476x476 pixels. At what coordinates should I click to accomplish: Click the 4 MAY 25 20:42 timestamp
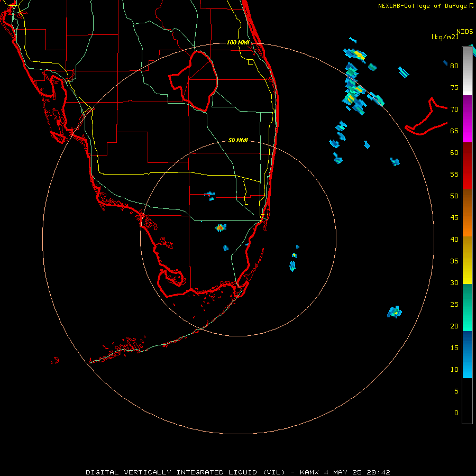pyautogui.click(x=357, y=472)
